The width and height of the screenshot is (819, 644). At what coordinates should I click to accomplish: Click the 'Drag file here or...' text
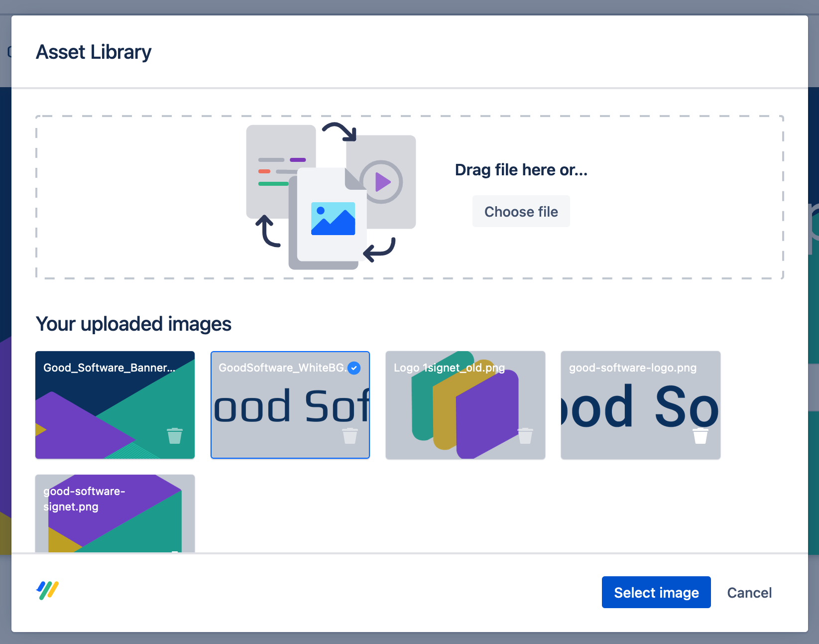point(521,170)
